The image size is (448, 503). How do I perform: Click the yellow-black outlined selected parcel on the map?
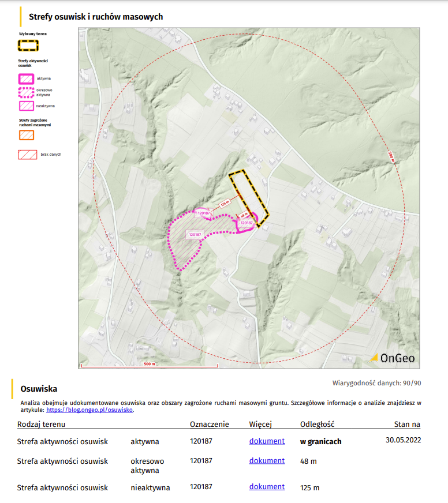point(249,194)
